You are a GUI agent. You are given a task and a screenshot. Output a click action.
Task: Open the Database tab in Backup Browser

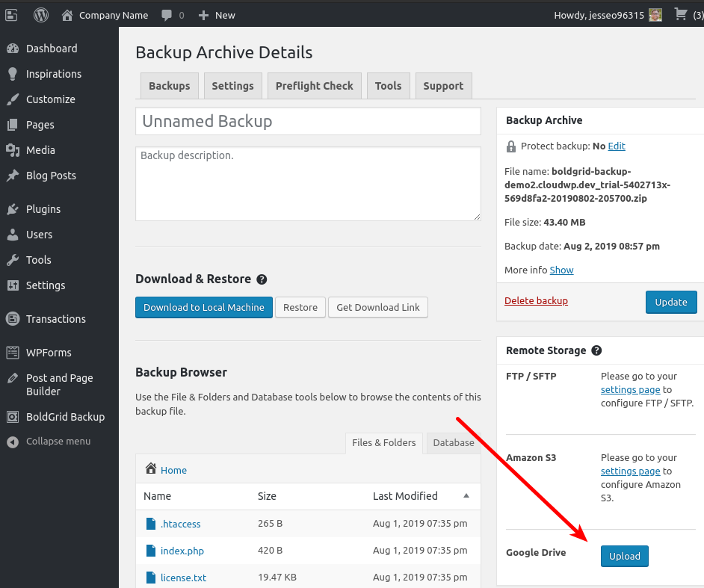[453, 442]
